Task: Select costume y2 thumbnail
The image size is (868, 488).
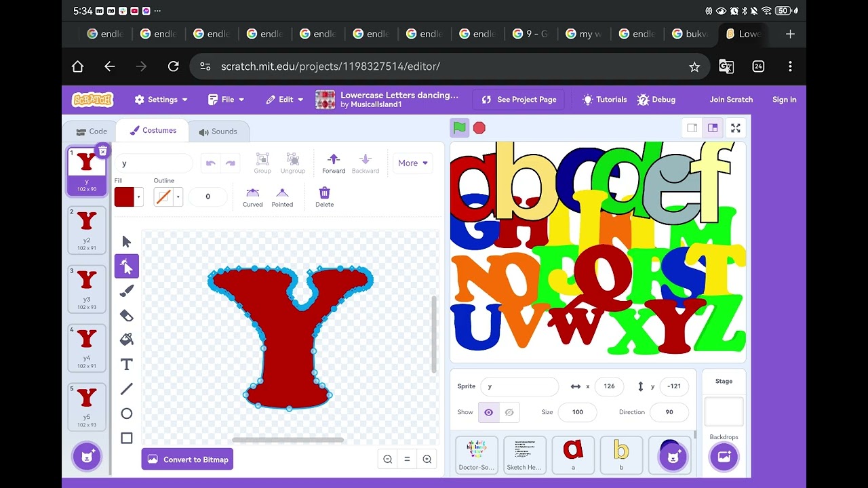Action: [x=87, y=230]
